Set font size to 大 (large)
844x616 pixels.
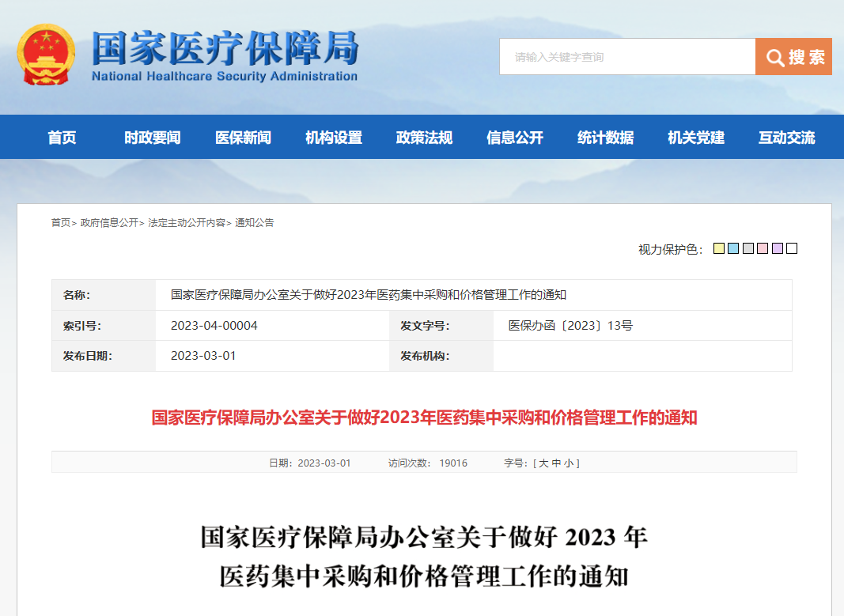click(x=543, y=463)
